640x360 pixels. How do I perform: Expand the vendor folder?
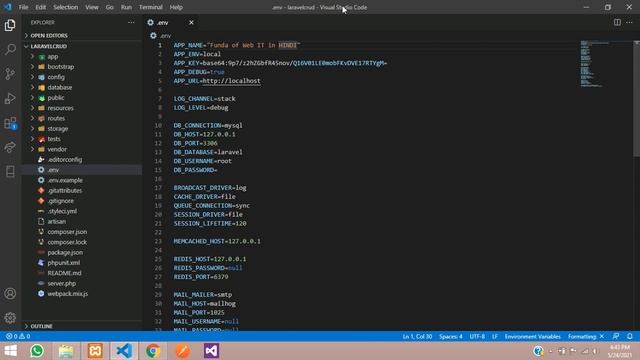[82, 149]
